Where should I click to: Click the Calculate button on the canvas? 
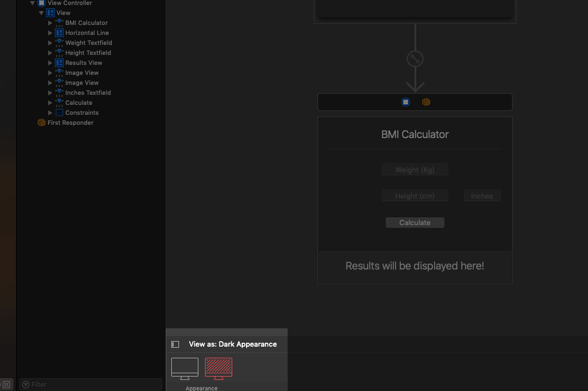pyautogui.click(x=415, y=222)
